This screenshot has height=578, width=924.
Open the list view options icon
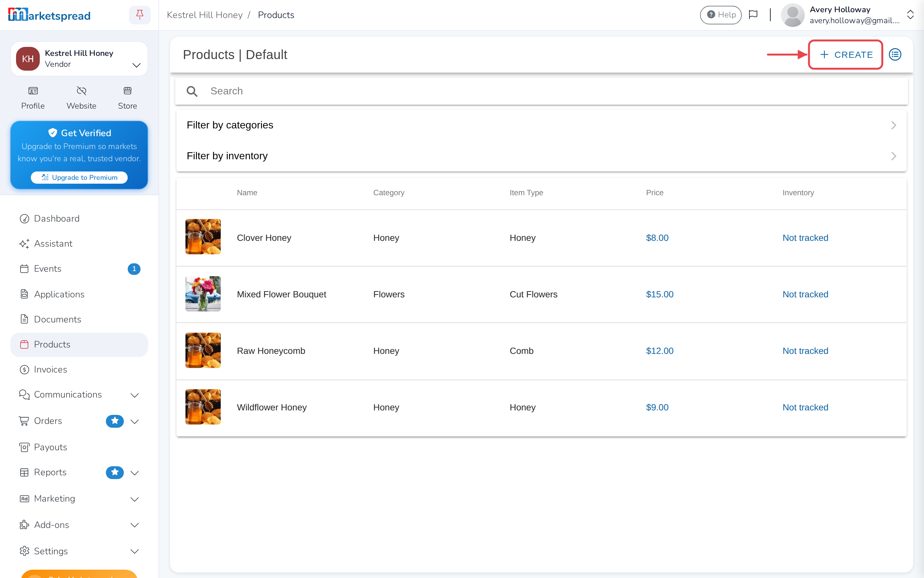coord(895,55)
